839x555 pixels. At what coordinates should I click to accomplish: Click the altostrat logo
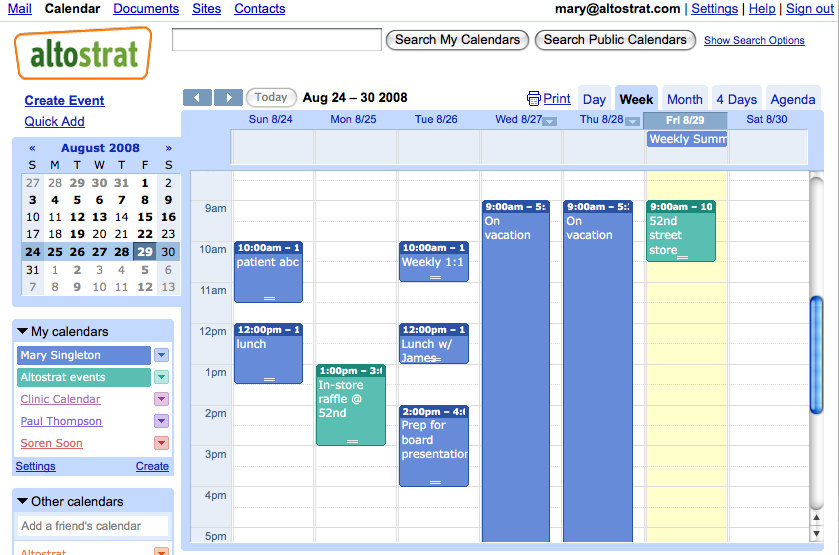pyautogui.click(x=83, y=53)
